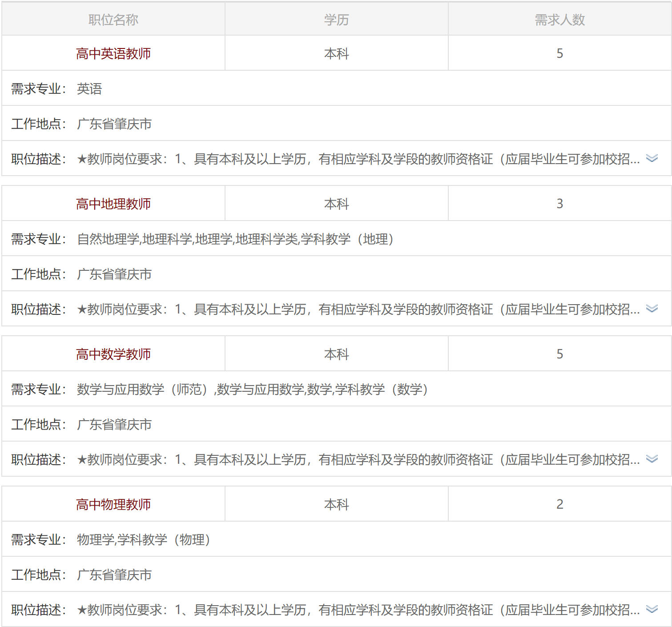Click the English teacher's description text
Viewport: 672px width, 627px height.
click(358, 159)
